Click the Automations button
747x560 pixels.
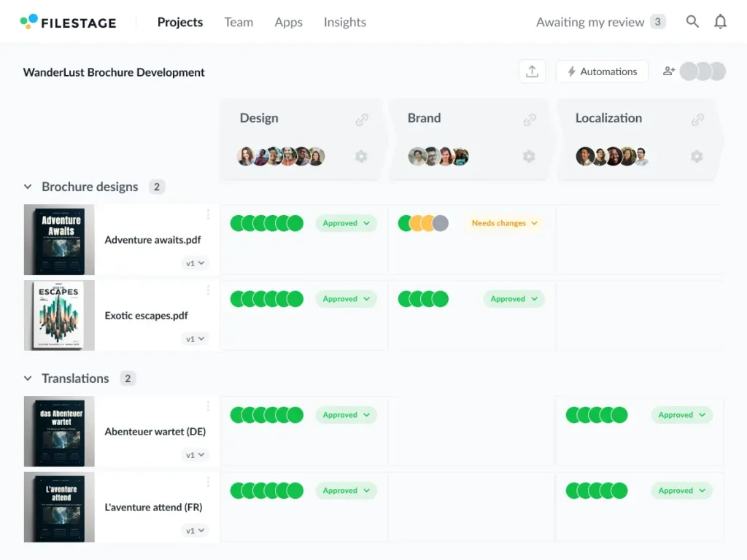[x=602, y=71]
